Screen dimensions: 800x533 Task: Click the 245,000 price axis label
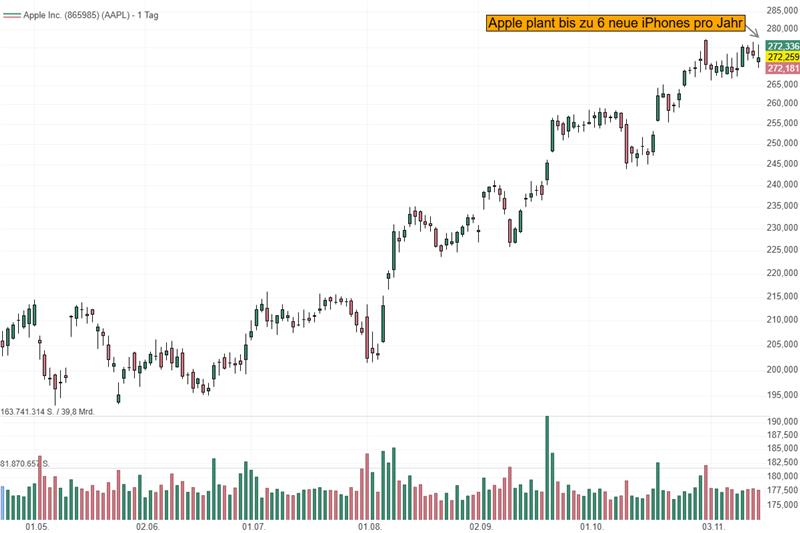tap(782, 164)
